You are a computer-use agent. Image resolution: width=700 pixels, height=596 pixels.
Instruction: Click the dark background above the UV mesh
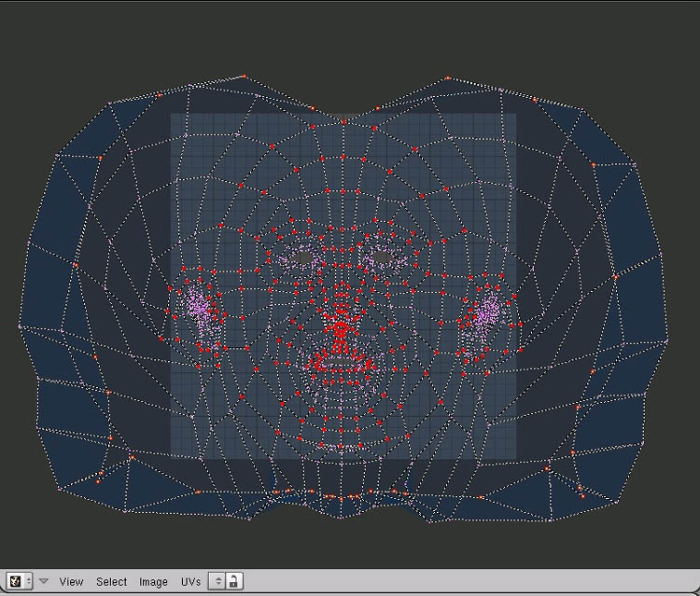point(345,37)
